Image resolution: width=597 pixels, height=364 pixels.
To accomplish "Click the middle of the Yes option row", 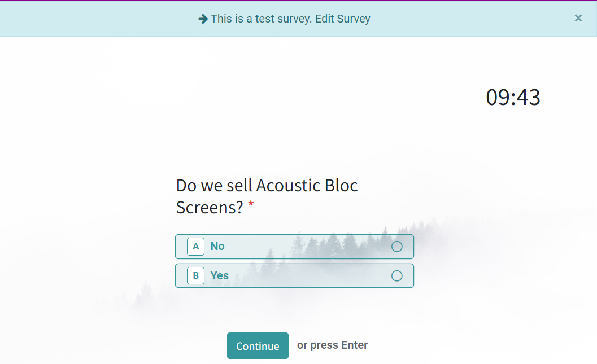I will [294, 276].
